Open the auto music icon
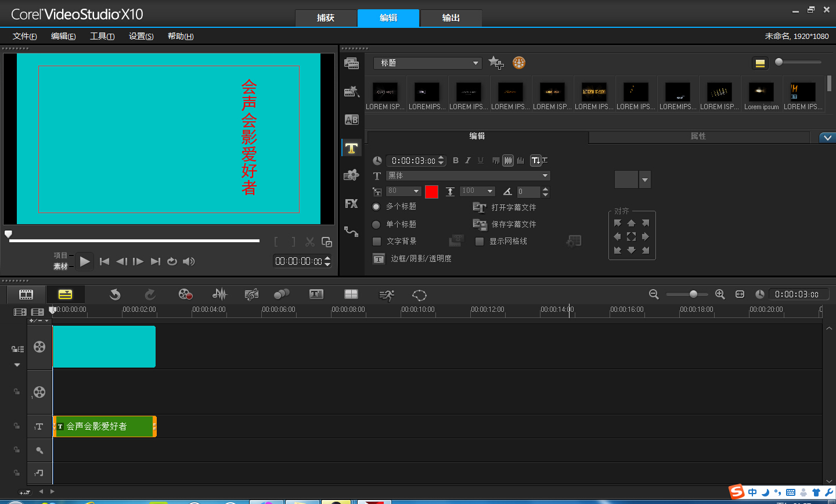 [251, 294]
